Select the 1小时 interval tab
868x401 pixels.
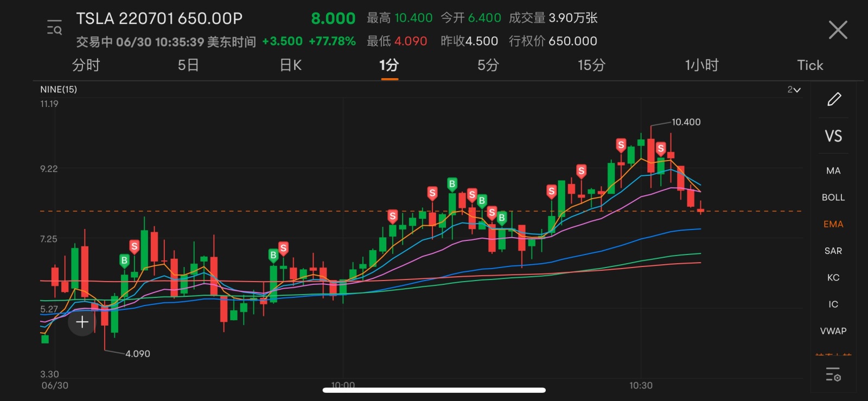click(701, 65)
